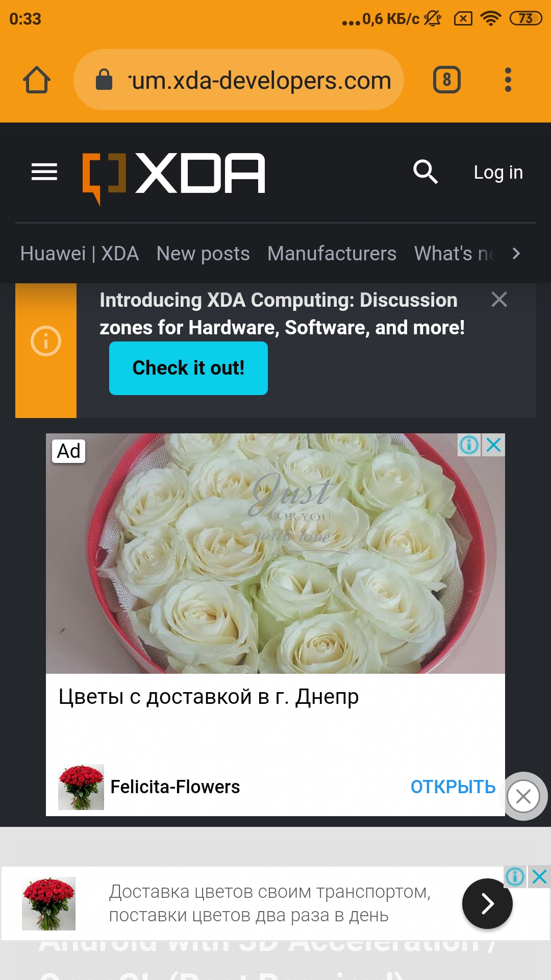
Task: Dismiss the XDA Computing notice
Action: tap(499, 299)
